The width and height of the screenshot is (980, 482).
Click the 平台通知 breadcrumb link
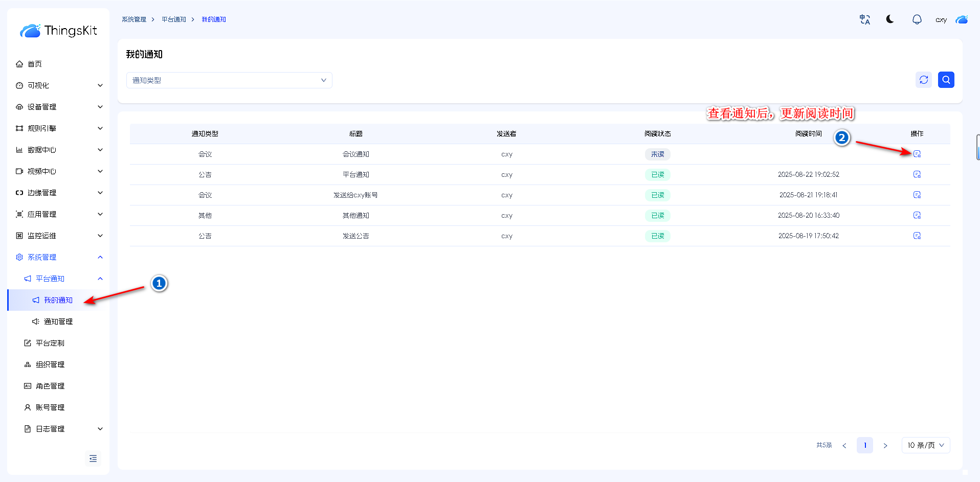pos(174,19)
